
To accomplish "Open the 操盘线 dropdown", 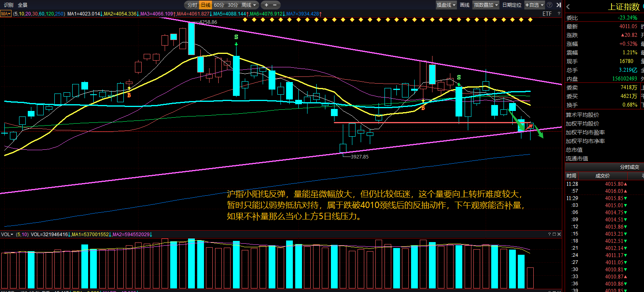I will point(446,5).
